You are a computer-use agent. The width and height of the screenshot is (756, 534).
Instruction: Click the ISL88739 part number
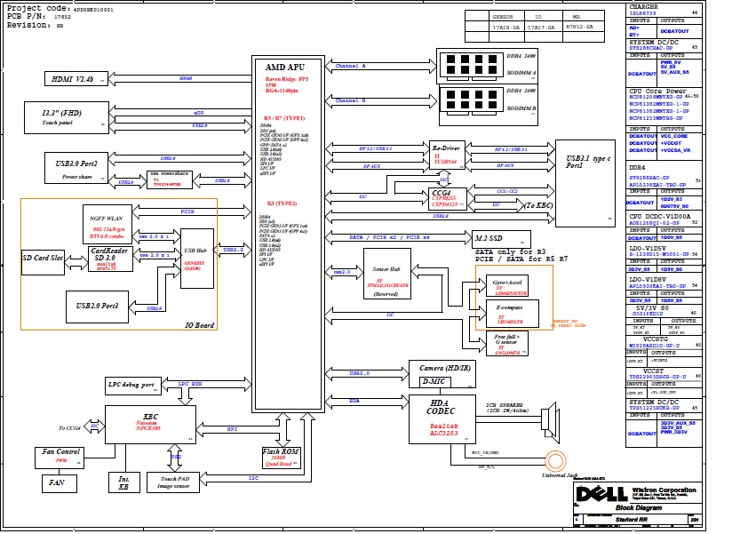pyautogui.click(x=642, y=13)
